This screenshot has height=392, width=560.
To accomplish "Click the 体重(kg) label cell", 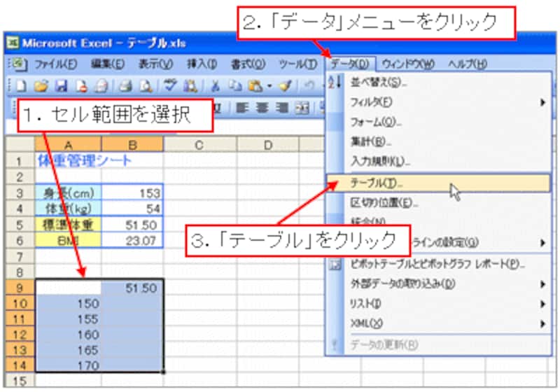I will (x=68, y=209).
